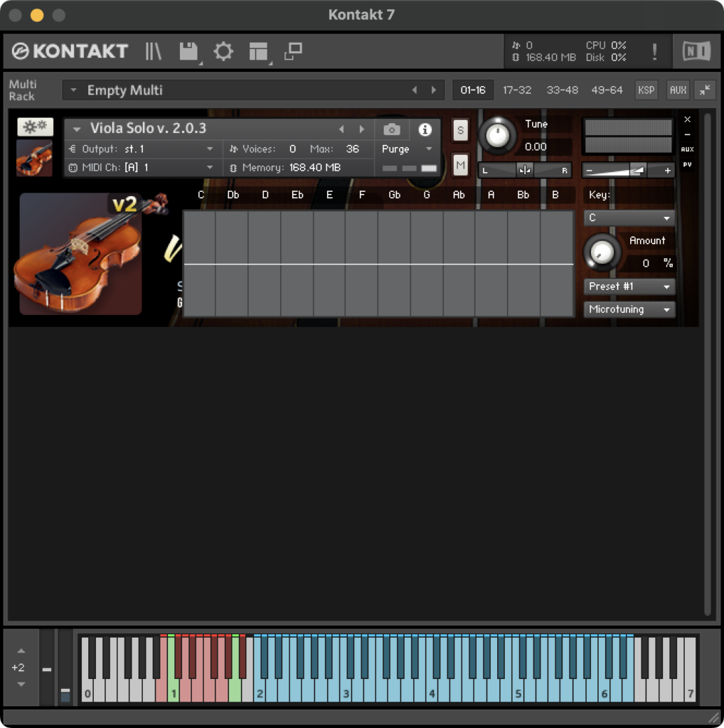
Task: Open Empty Multi dropdown menu
Action: [73, 90]
